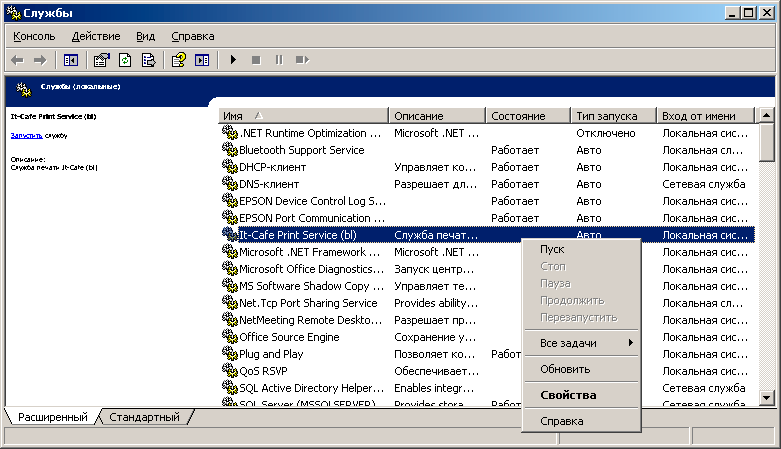Click the gear icon beside DNS-клиент

click(x=229, y=184)
